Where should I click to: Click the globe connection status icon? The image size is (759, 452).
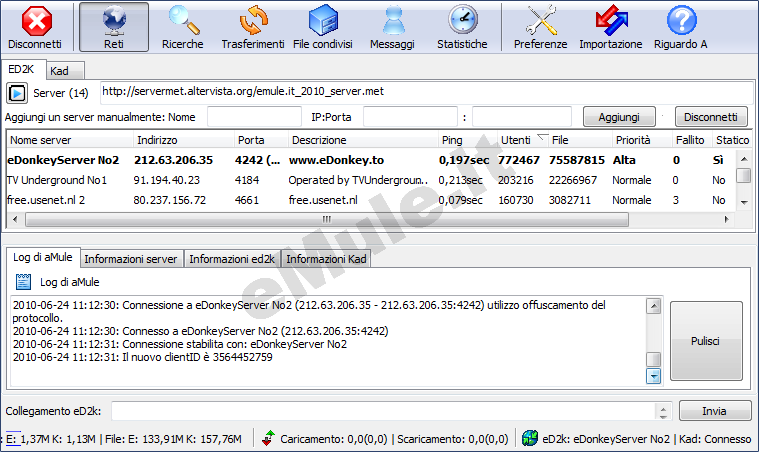click(530, 438)
